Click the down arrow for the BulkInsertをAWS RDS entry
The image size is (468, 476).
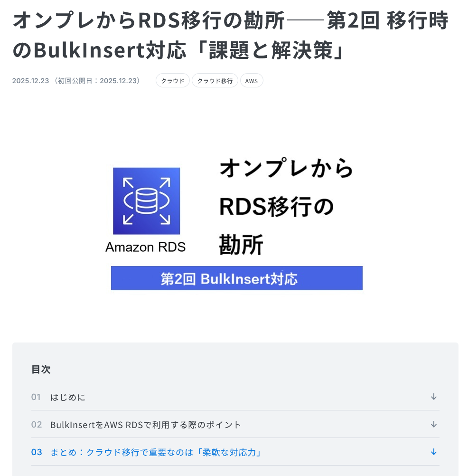(434, 424)
